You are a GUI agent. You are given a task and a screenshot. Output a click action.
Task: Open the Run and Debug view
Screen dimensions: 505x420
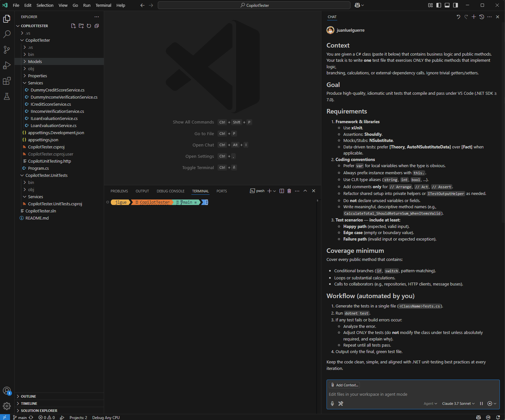pos(7,65)
